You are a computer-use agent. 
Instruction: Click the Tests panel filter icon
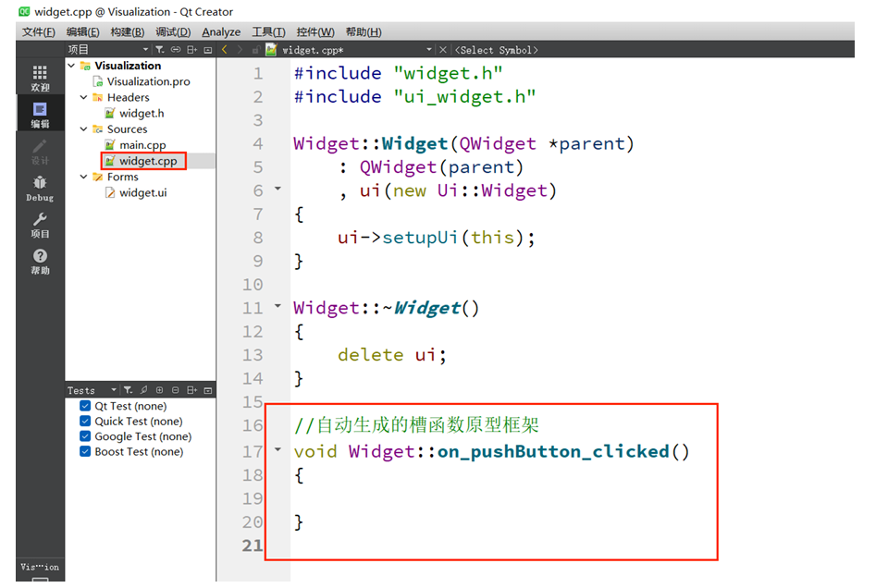pyautogui.click(x=129, y=390)
